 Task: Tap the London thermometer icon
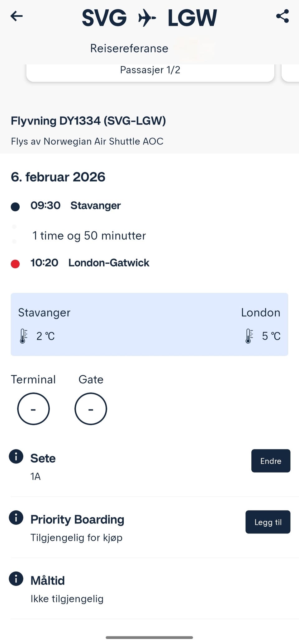(249, 336)
